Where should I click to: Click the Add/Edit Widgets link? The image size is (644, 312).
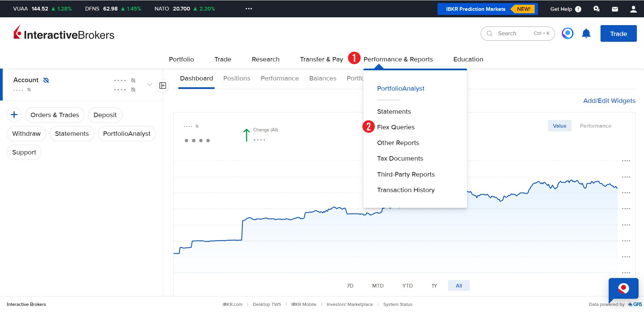[x=609, y=101]
